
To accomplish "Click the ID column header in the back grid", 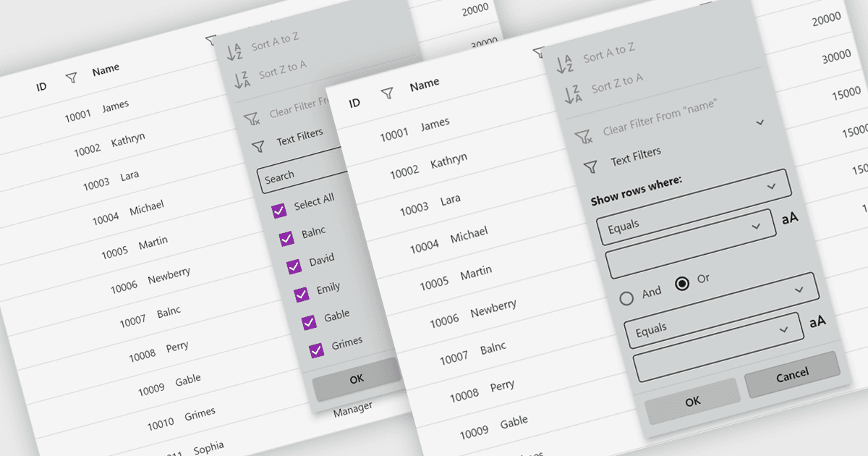I will click(x=41, y=87).
